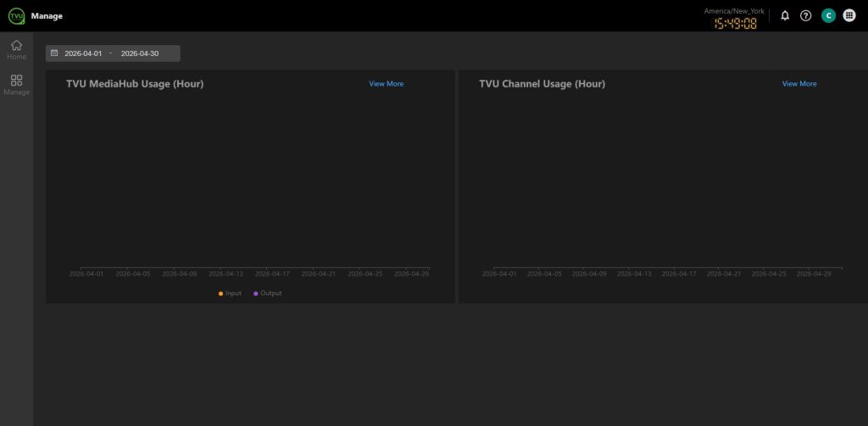Click the TVU logo icon
868x426 pixels.
pyautogui.click(x=16, y=16)
